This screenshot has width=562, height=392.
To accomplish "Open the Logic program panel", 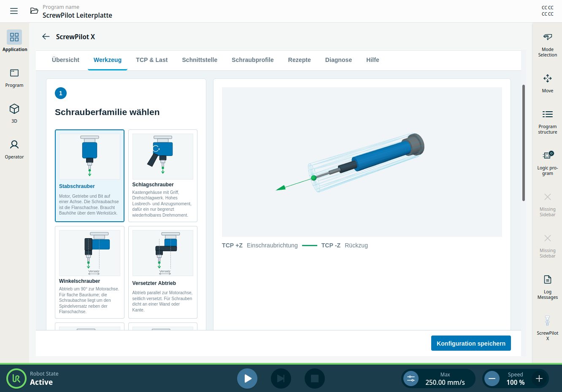I will [548, 163].
